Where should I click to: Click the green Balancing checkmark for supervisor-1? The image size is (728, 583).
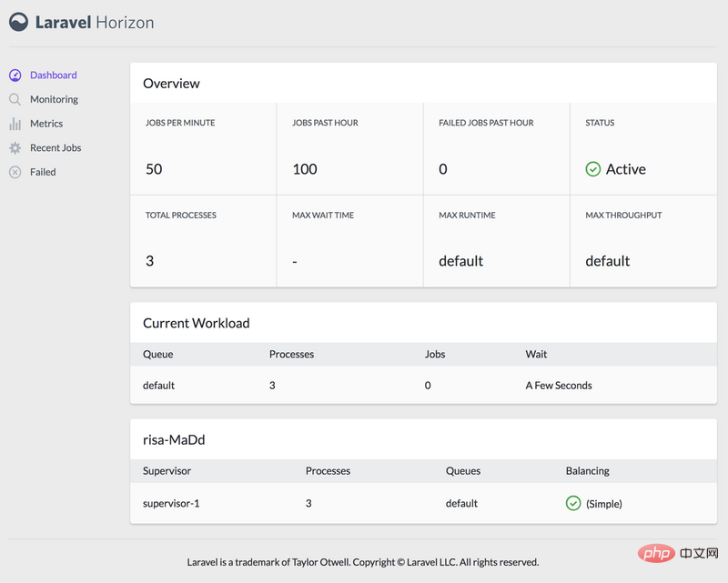pos(573,503)
